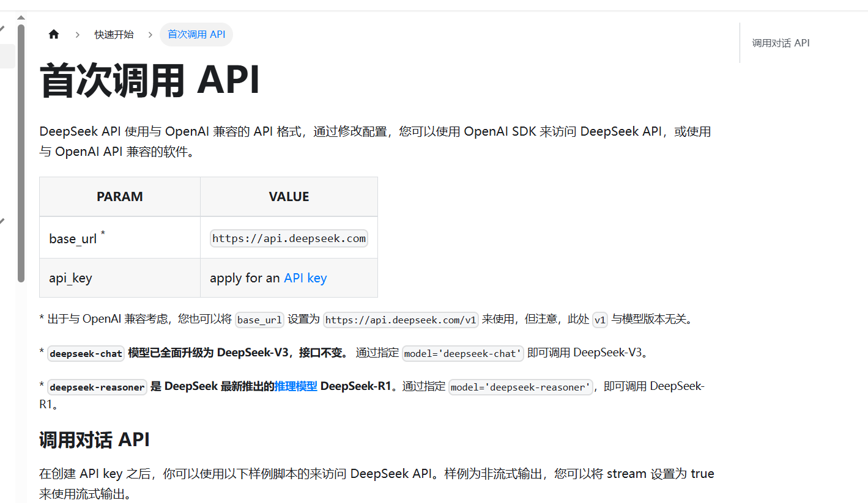Follow the blue 推理模型 link
868x503 pixels.
pyautogui.click(x=295, y=386)
